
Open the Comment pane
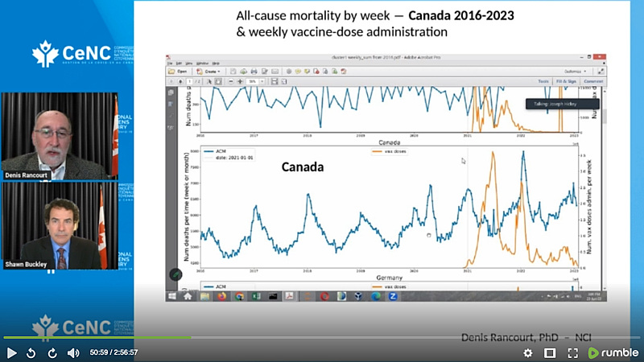click(592, 81)
